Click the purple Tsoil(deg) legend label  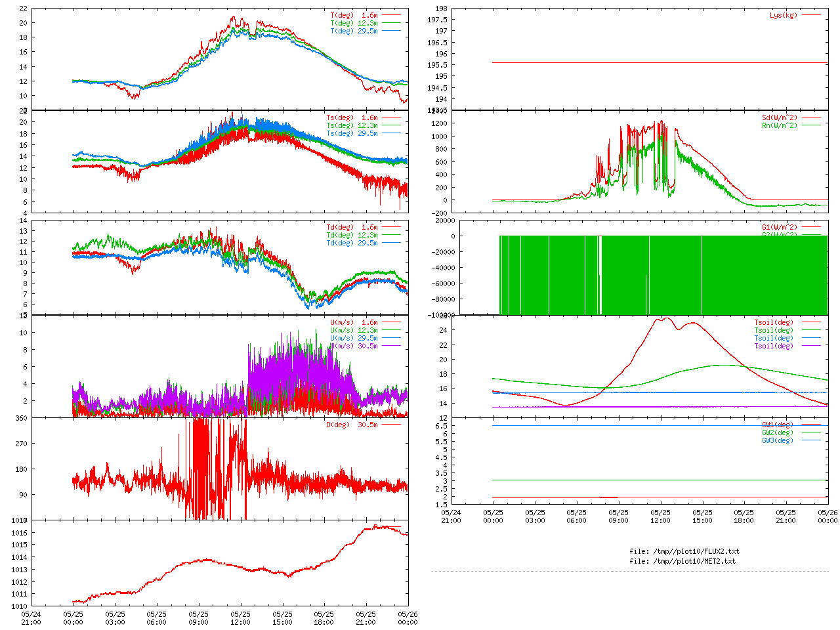[774, 346]
